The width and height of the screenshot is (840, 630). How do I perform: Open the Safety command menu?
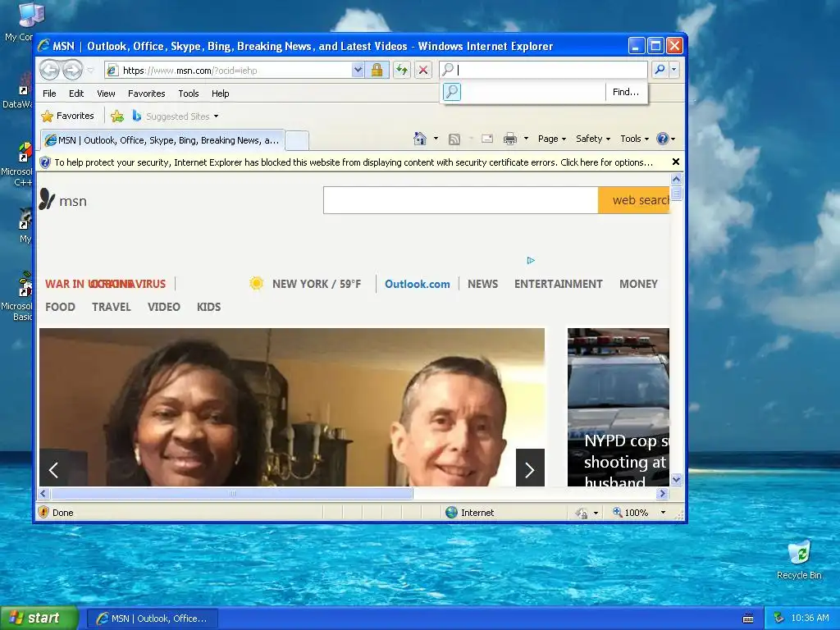click(592, 139)
